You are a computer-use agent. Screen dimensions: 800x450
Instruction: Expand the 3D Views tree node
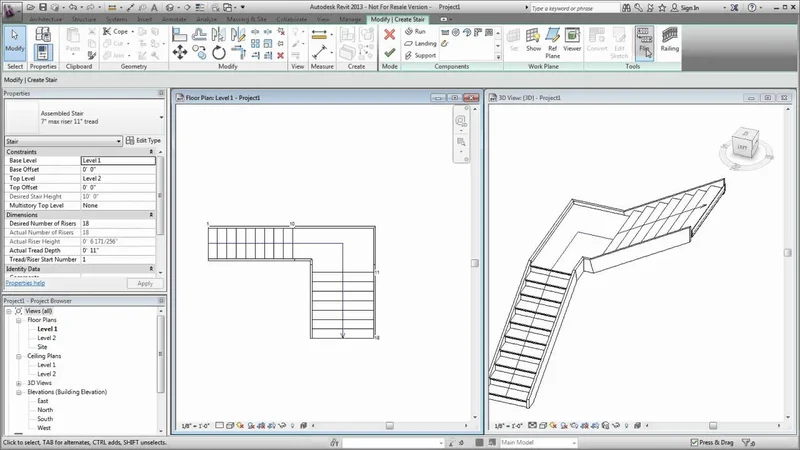point(18,383)
